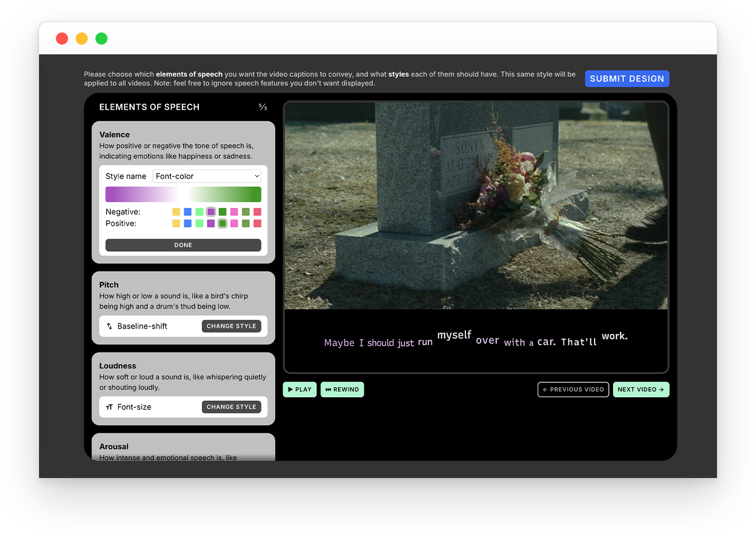Click SUBMIT DESIGN at the top right
756x534 pixels.
[627, 78]
